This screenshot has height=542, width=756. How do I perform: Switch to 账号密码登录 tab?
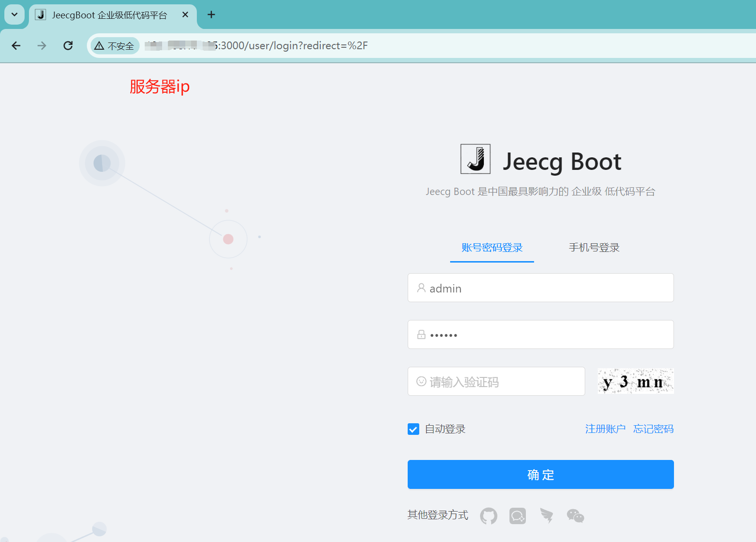[492, 248]
